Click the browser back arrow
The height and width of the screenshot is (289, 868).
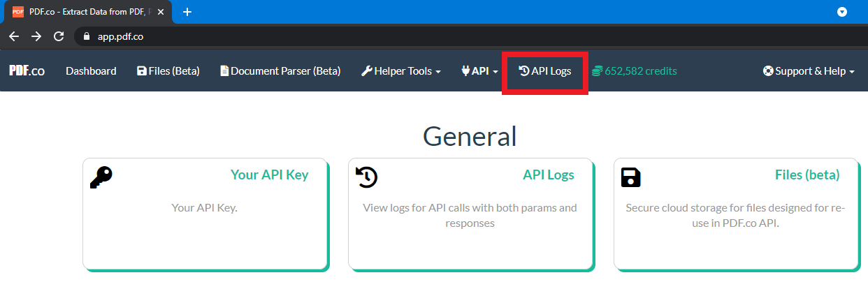tap(14, 36)
